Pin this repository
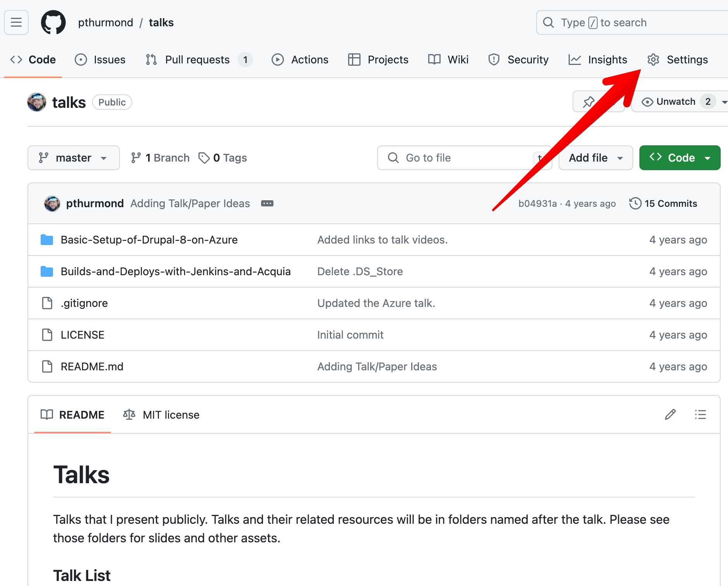This screenshot has height=586, width=728. 588,102
